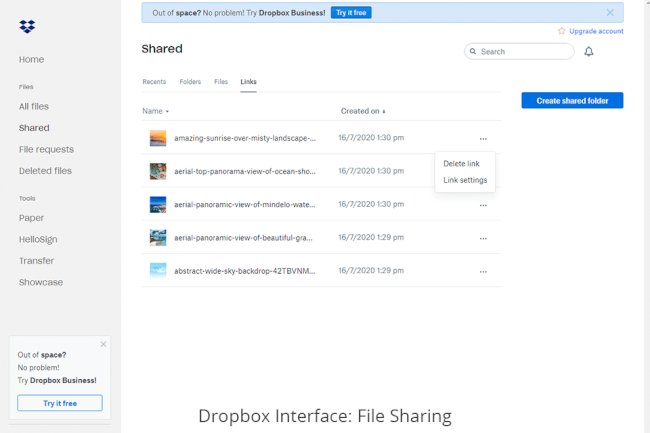
Task: Open Shared in the sidebar
Action: [x=34, y=128]
